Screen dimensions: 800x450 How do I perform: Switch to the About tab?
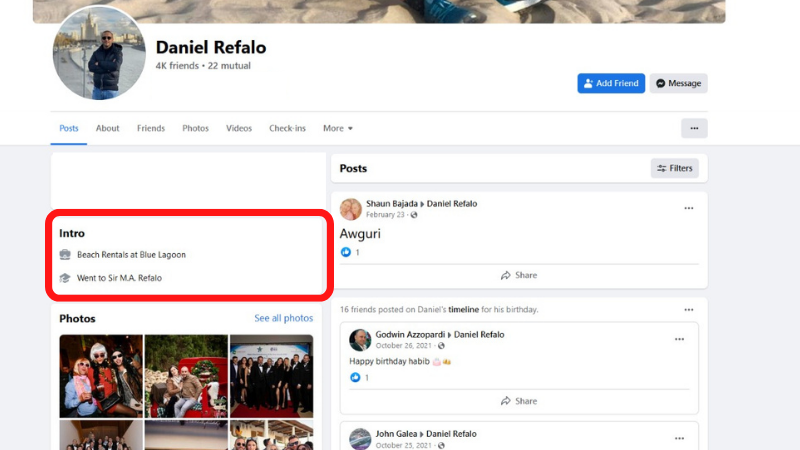click(x=107, y=128)
